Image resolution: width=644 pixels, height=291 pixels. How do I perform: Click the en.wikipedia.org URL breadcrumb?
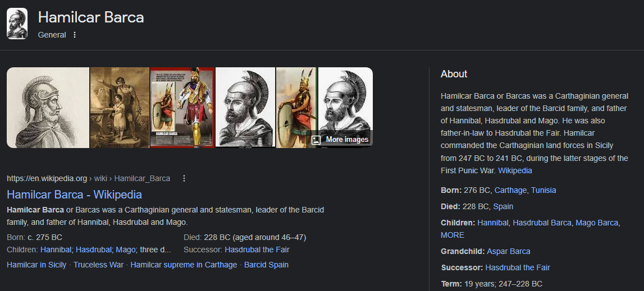click(x=88, y=178)
